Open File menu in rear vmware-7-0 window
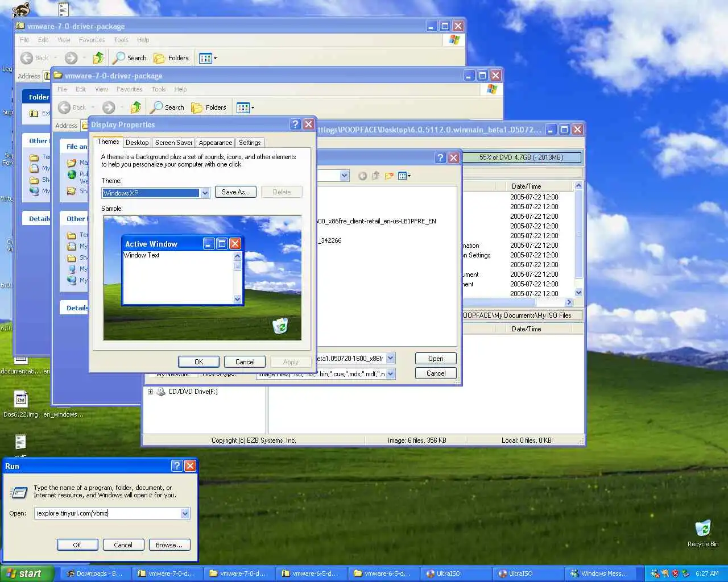This screenshot has height=582, width=728. tap(24, 40)
